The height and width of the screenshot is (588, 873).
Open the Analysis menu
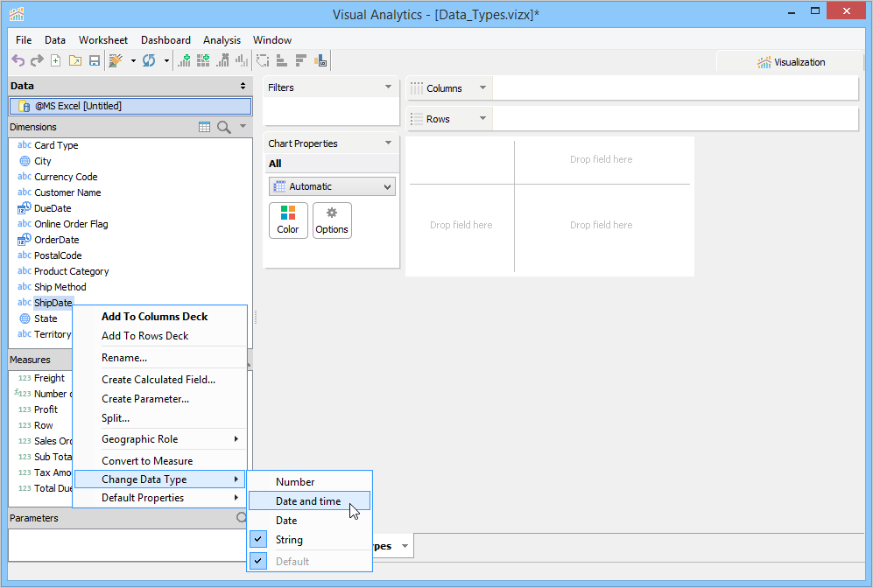pyautogui.click(x=222, y=40)
